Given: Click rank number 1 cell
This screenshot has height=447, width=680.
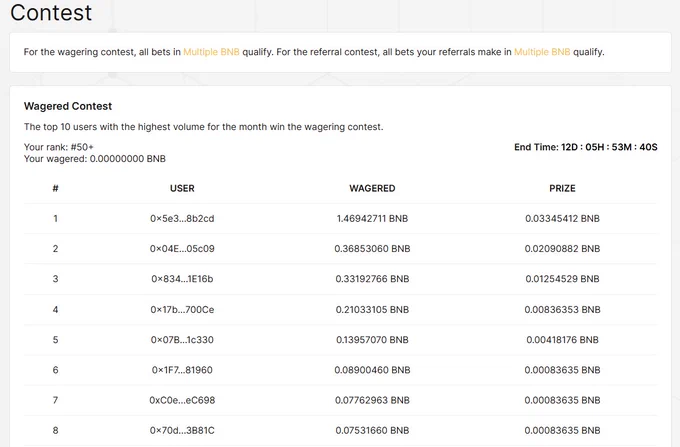Looking at the screenshot, I should (x=56, y=219).
